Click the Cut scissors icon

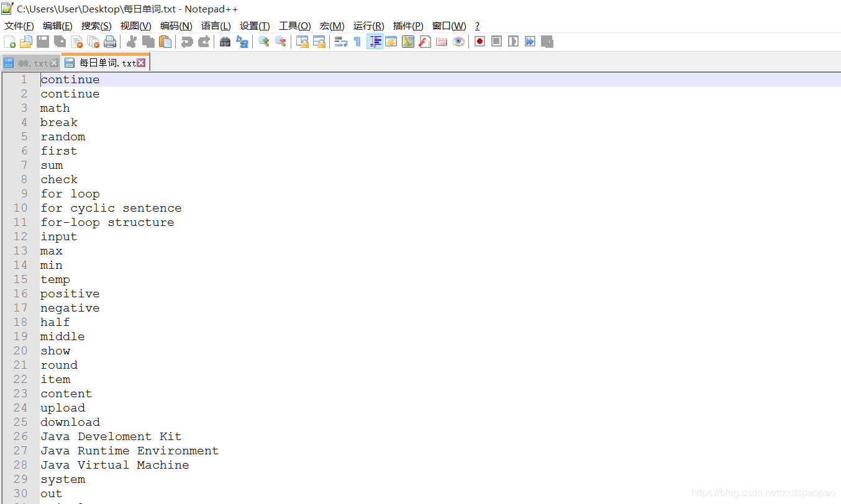click(x=132, y=42)
